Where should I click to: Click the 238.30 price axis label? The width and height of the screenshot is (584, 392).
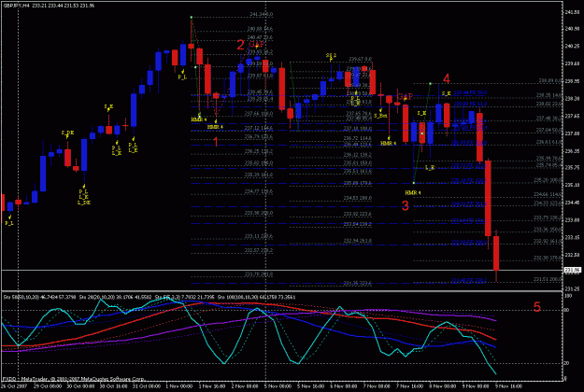point(572,99)
